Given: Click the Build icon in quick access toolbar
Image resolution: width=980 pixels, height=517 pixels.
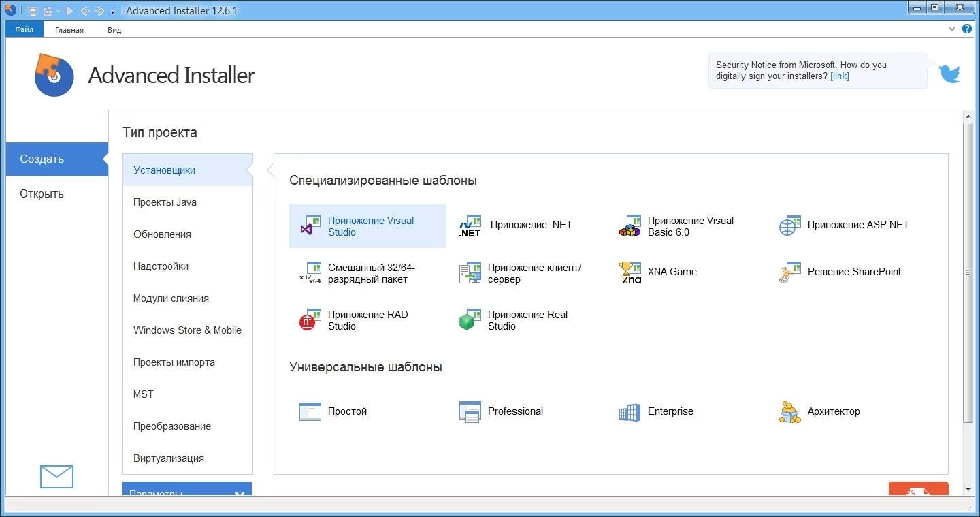Looking at the screenshot, I should [47, 11].
